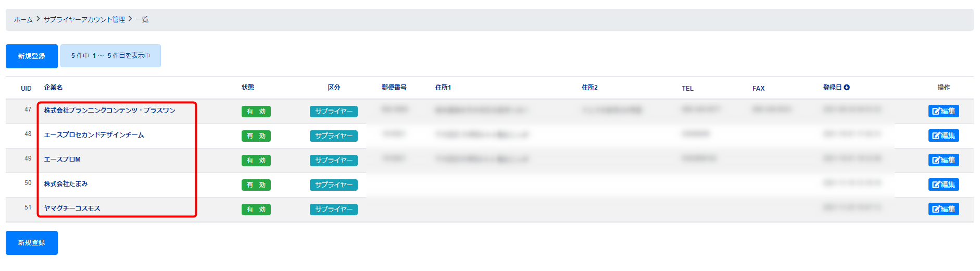
Task: Edit the エースプロM supplier entry
Action: [x=943, y=160]
